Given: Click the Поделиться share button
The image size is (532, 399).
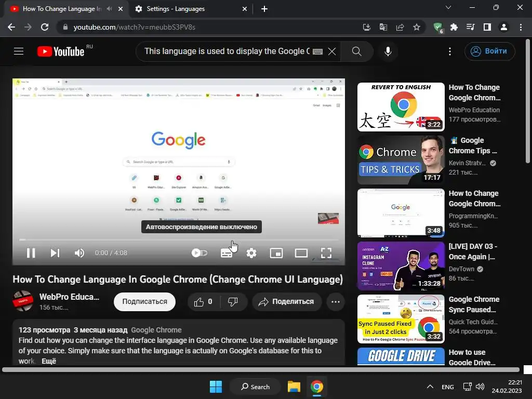Looking at the screenshot, I should coord(287,301).
